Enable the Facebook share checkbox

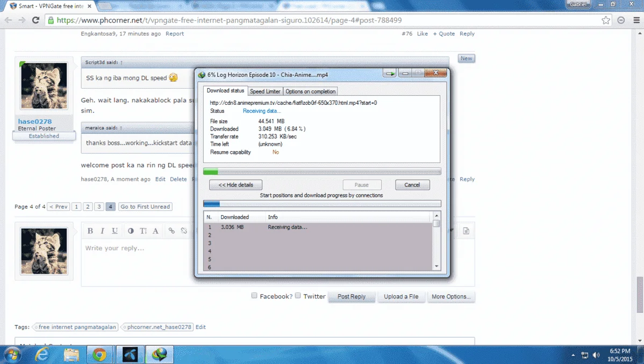(254, 295)
